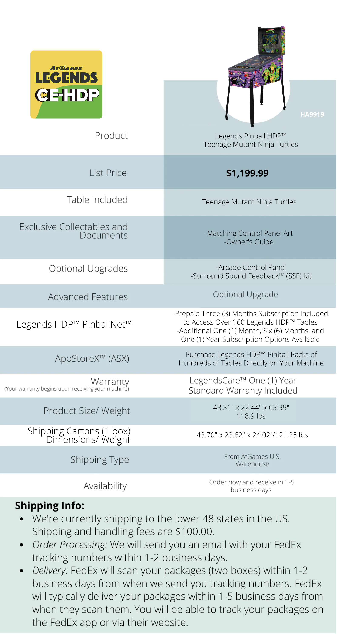Click the Legends HDP PinballNet label
Image resolution: width=338 pixels, height=644 pixels.
pyautogui.click(x=74, y=324)
